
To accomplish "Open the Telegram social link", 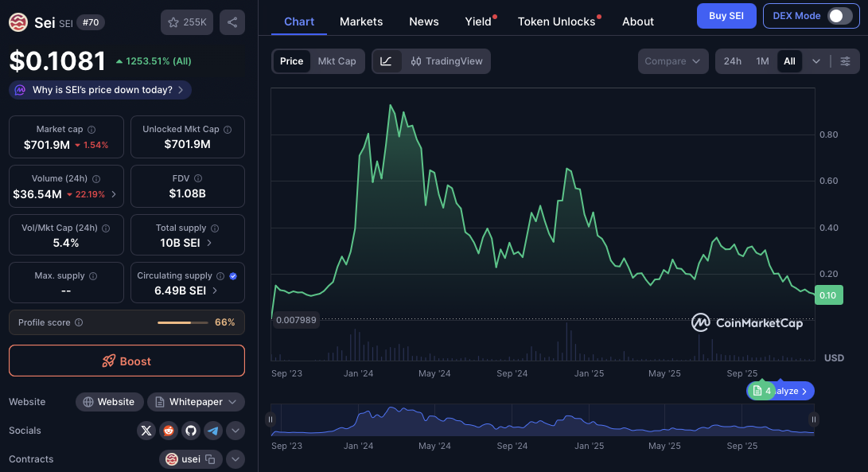I will coord(212,431).
